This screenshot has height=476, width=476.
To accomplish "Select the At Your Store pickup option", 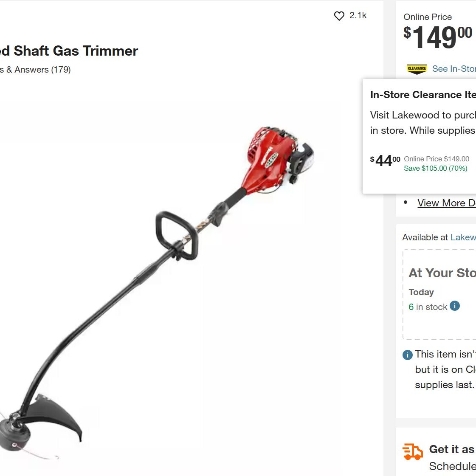I will [439, 294].
